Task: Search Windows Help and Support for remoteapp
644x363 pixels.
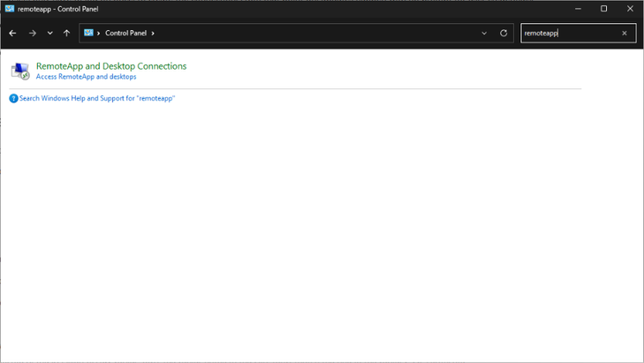Action: click(x=97, y=99)
